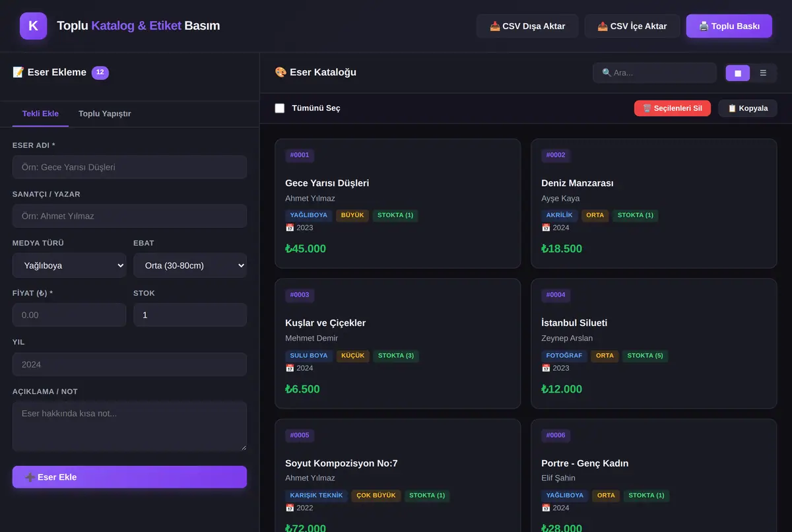Select the Tekli Ekle tab
792x532 pixels.
(x=40, y=114)
